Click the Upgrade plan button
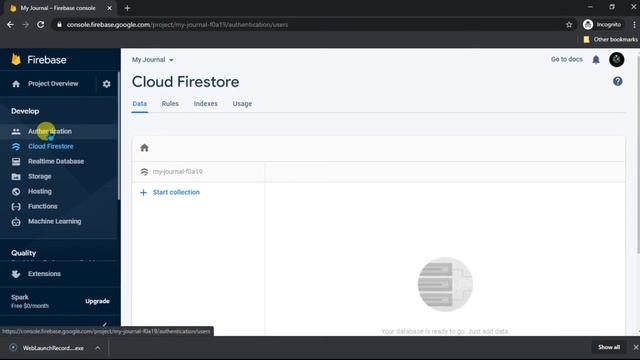Screen dimensions: 640x360 point(97,301)
